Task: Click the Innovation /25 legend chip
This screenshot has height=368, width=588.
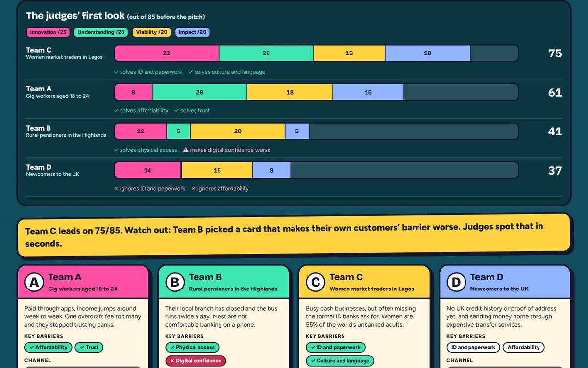Action: [x=48, y=32]
